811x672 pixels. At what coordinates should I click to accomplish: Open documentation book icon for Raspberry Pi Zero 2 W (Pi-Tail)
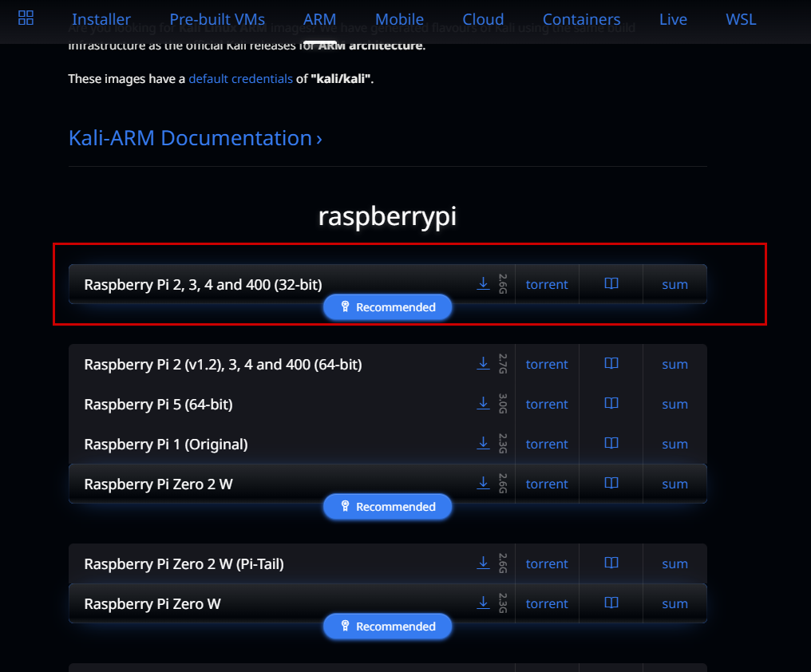point(611,563)
